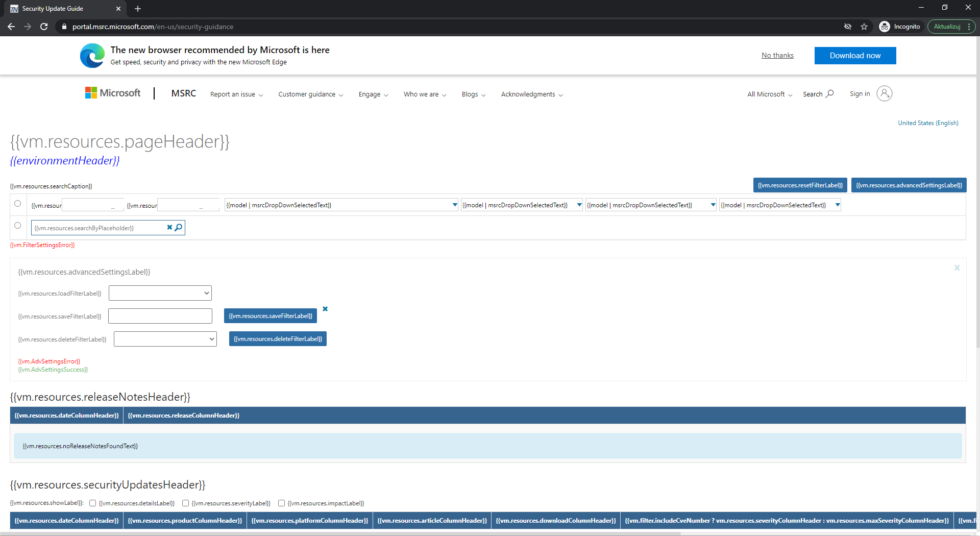Clear the search-by field with the X icon
The width and height of the screenshot is (980, 536).
(x=169, y=228)
